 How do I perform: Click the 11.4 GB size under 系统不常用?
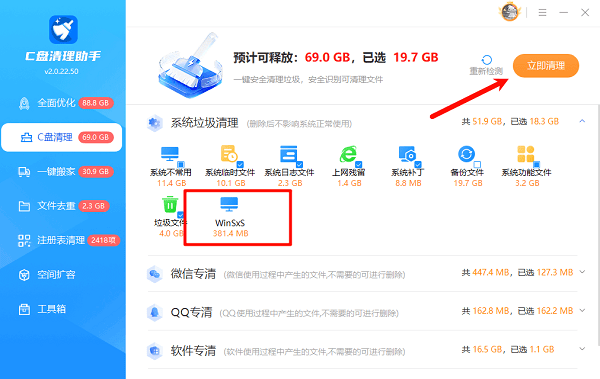(x=171, y=183)
